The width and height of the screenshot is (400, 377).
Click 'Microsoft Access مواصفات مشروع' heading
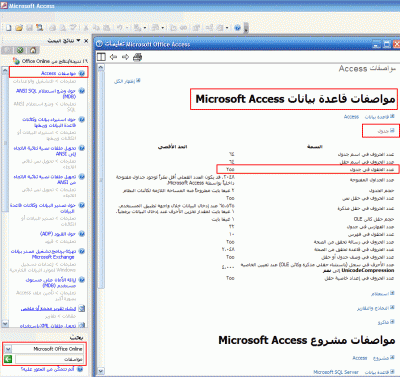point(307,340)
